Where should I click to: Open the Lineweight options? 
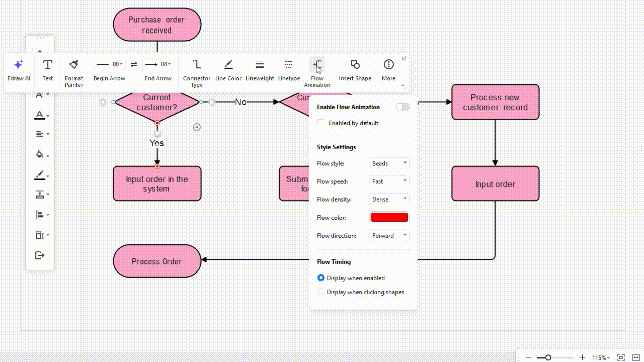tap(260, 70)
